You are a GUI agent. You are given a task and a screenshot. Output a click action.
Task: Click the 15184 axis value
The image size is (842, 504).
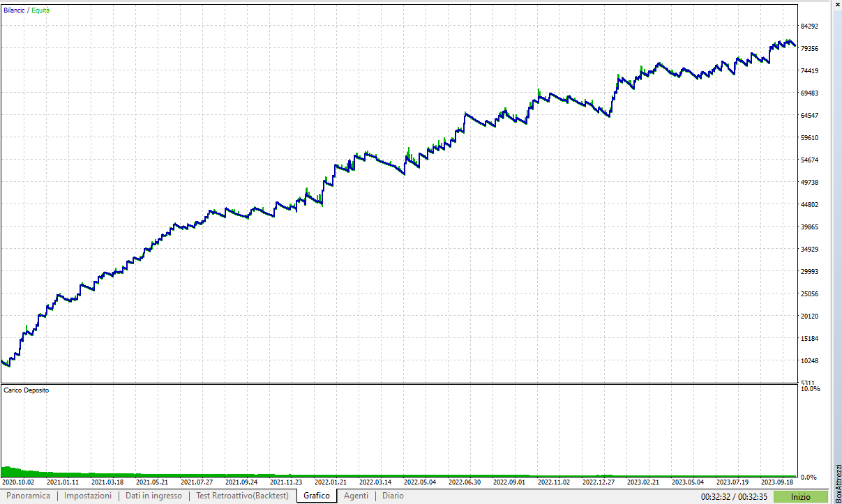809,339
